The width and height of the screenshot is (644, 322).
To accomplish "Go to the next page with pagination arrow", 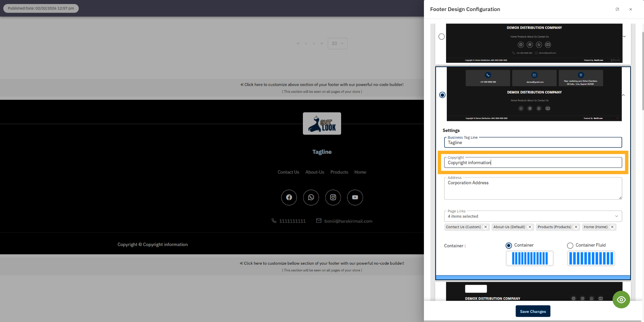I will coord(314,43).
